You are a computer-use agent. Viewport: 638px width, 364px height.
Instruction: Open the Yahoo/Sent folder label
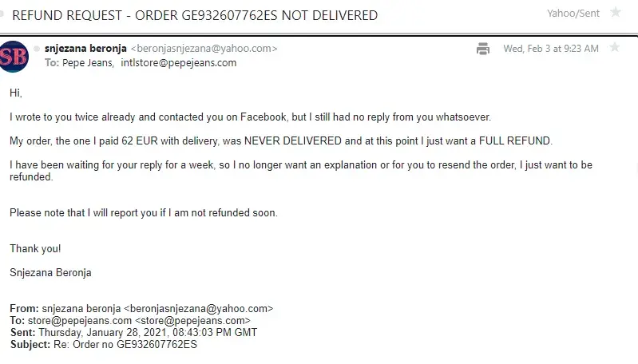573,13
